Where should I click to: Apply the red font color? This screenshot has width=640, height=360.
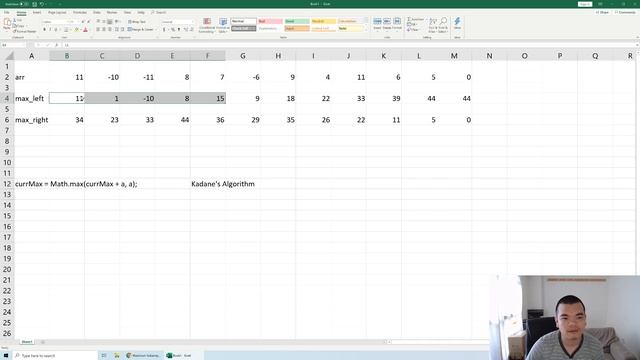[x=85, y=30]
